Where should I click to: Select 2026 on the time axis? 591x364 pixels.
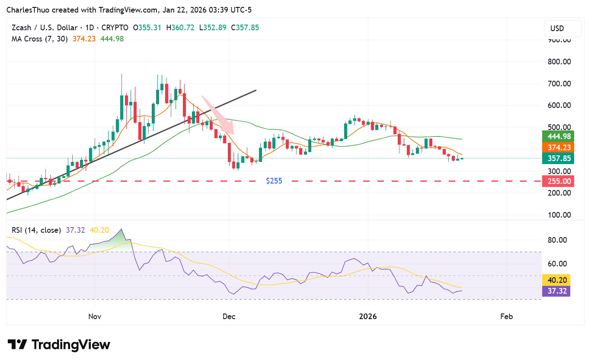point(368,316)
